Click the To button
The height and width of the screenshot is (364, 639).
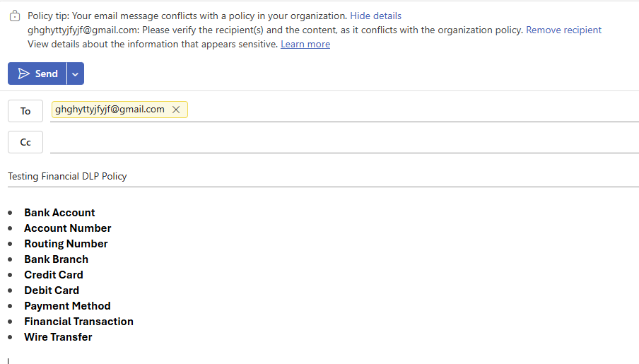25,111
